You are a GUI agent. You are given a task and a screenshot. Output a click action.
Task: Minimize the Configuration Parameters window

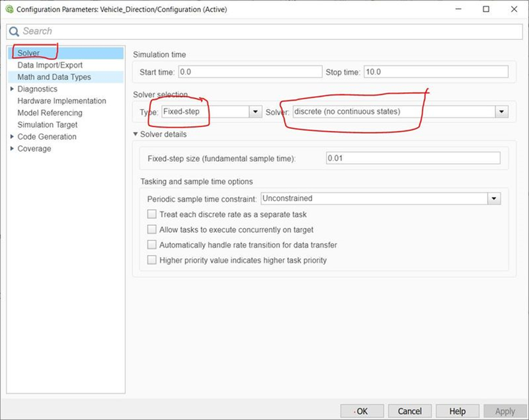tap(458, 9)
